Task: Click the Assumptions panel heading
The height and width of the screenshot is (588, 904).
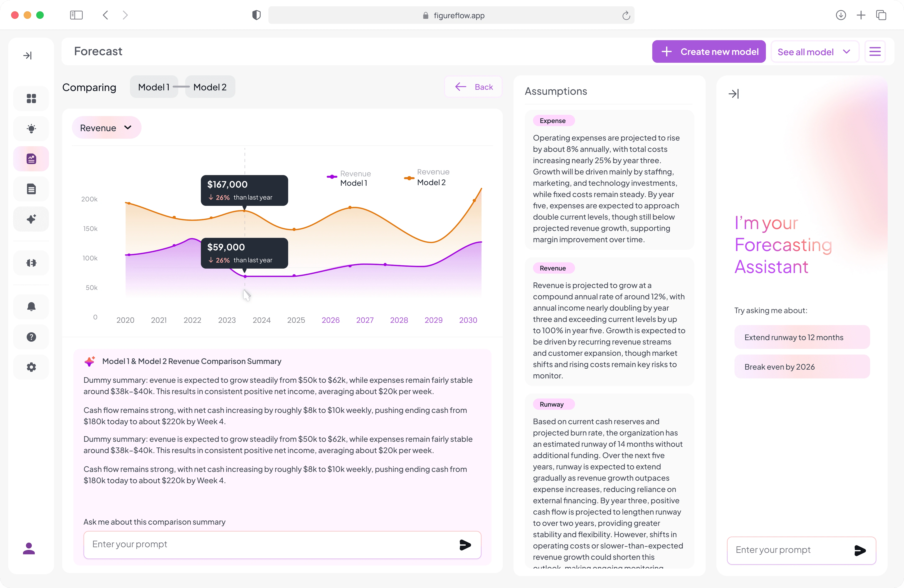Action: (x=556, y=91)
